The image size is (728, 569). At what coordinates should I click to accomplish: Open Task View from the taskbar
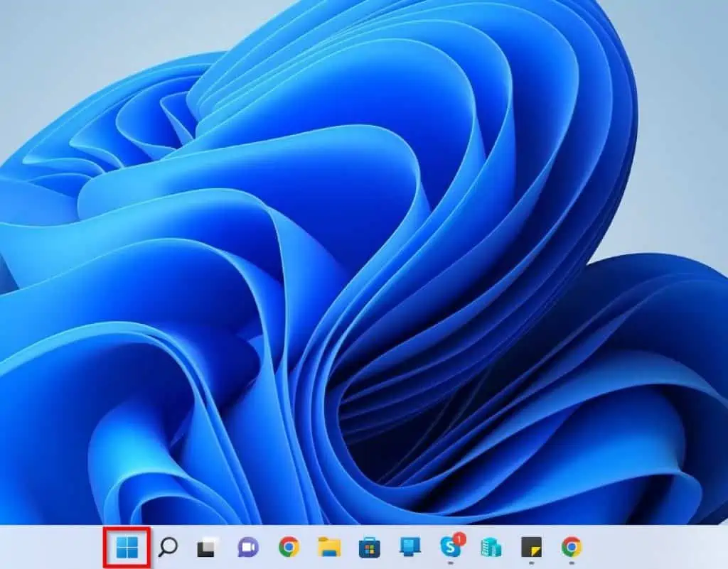(x=208, y=547)
